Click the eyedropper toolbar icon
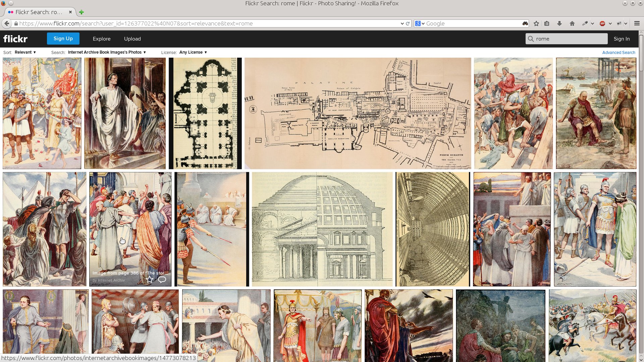This screenshot has width=644, height=362. pos(585,23)
